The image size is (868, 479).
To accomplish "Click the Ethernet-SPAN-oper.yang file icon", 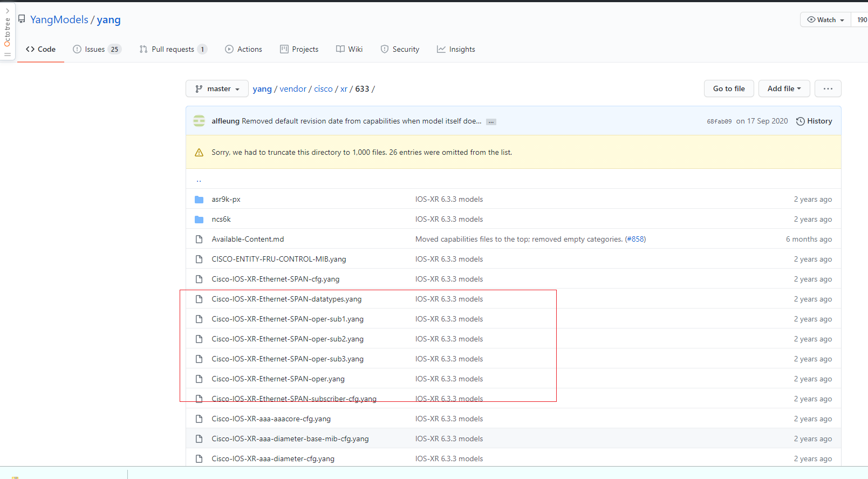I will tap(199, 379).
